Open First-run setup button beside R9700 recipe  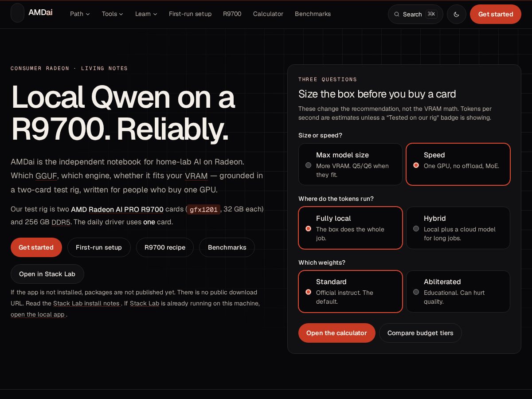(x=99, y=247)
